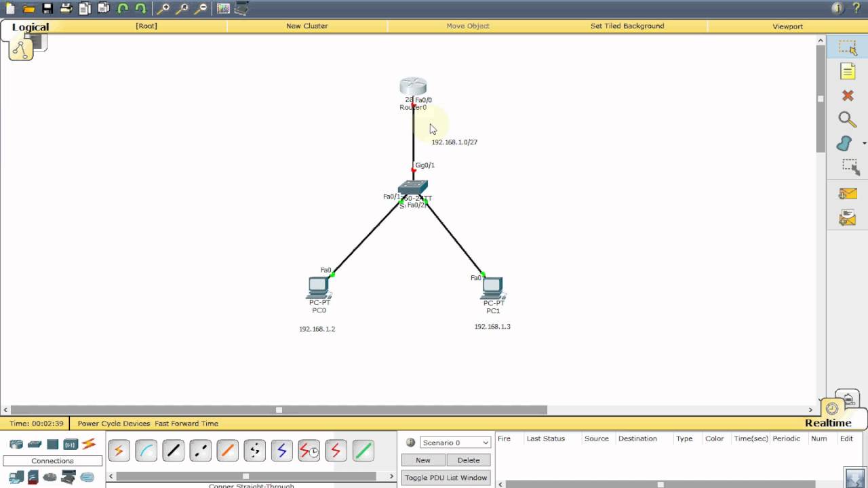Click the Redo green arrow icon

(x=140, y=8)
